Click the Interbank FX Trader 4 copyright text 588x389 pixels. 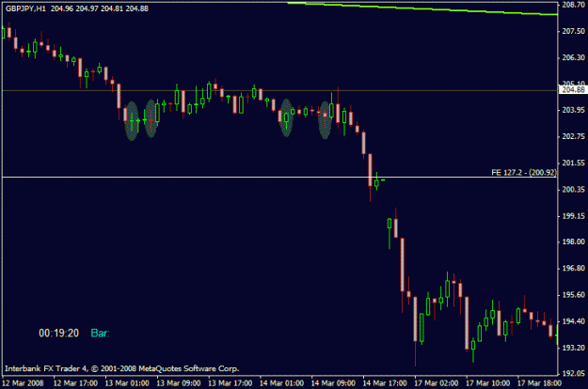coord(122,368)
